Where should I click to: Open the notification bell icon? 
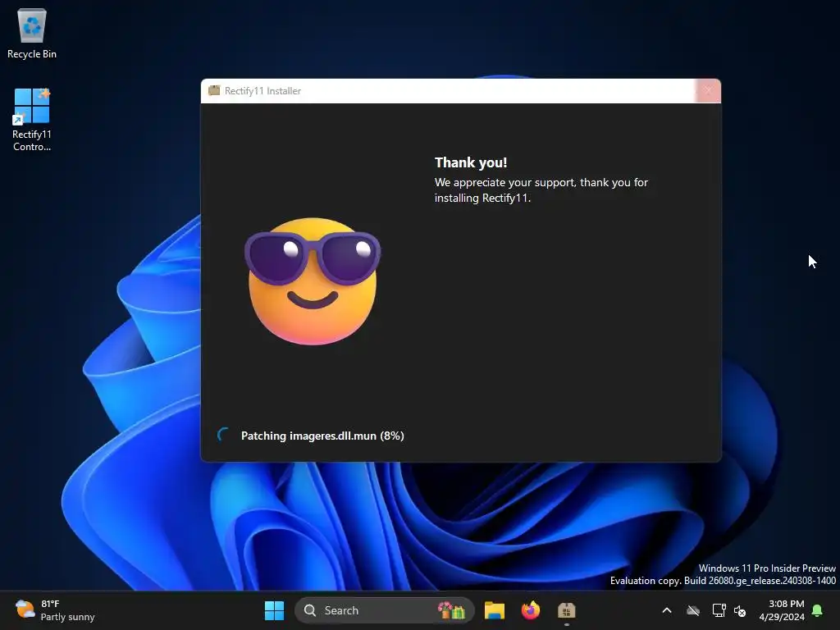tap(818, 610)
